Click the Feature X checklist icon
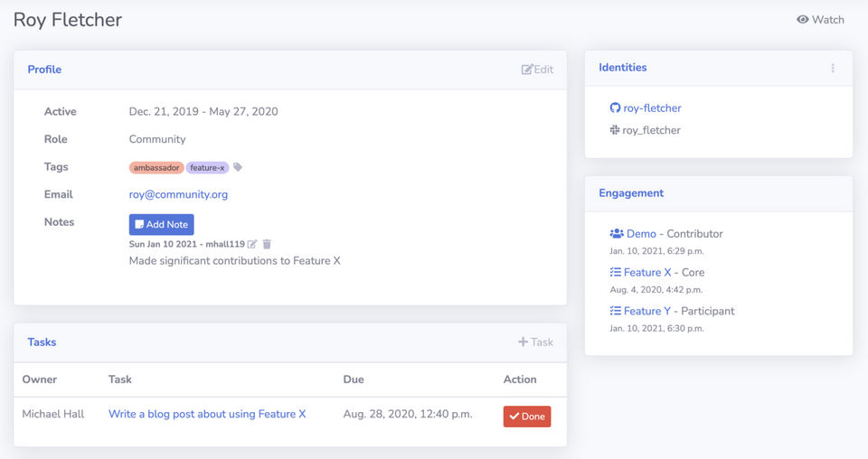The width and height of the screenshot is (868, 459). pyautogui.click(x=616, y=272)
